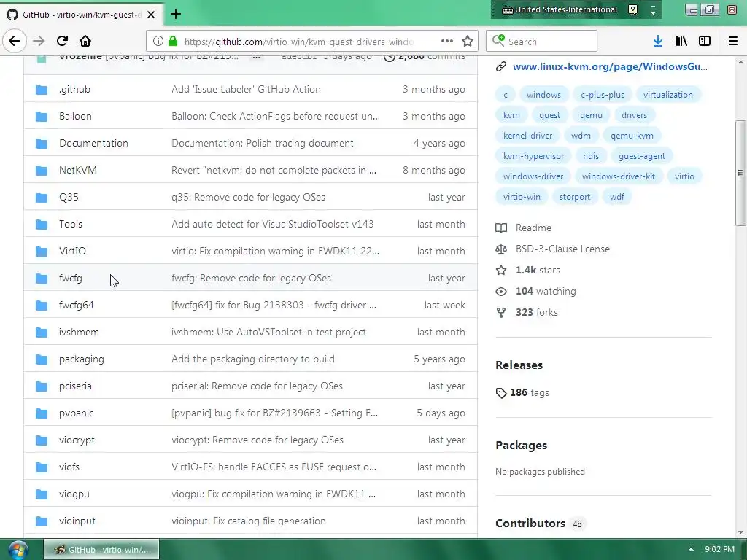
Task: View the 104 watching link
Action: pos(546,291)
